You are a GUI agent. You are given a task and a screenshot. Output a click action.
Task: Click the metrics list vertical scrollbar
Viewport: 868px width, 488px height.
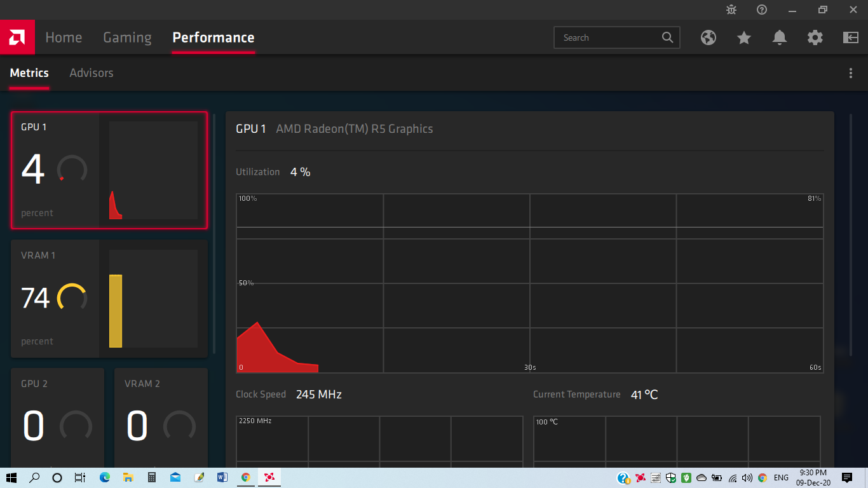coord(214,234)
